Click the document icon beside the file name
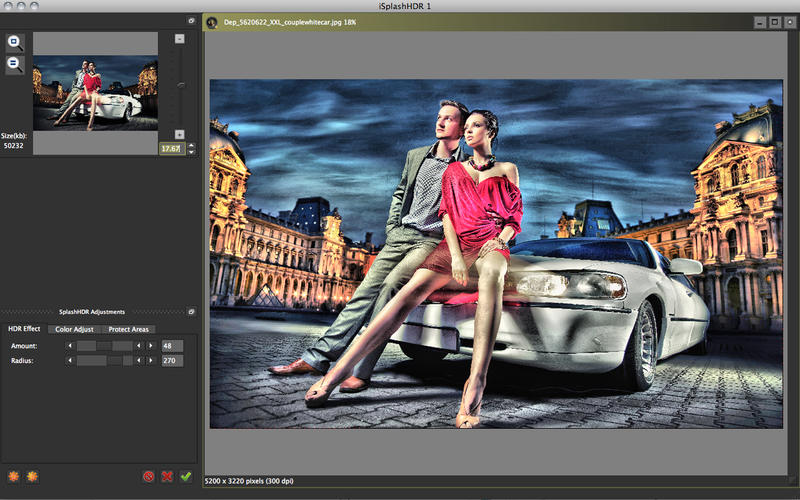The image size is (800, 500). click(x=212, y=22)
